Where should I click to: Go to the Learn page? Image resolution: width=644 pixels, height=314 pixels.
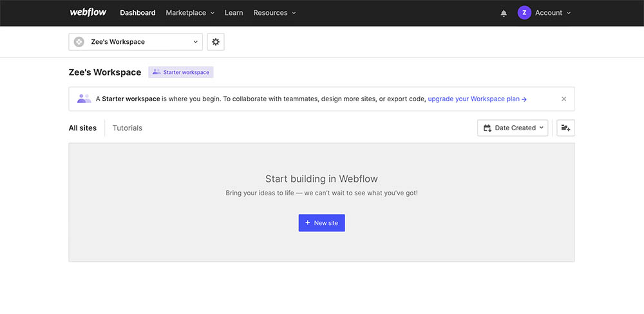234,13
